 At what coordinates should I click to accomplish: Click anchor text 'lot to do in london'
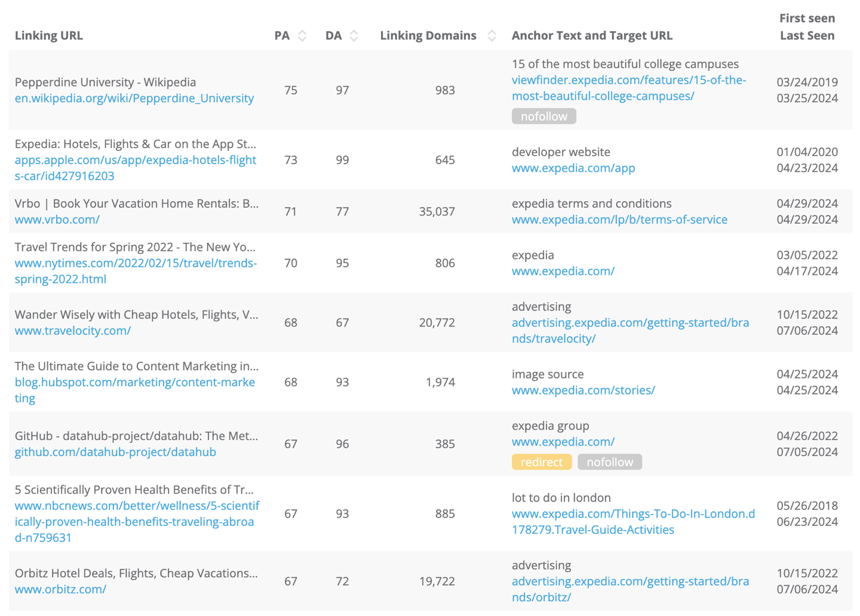pos(561,497)
